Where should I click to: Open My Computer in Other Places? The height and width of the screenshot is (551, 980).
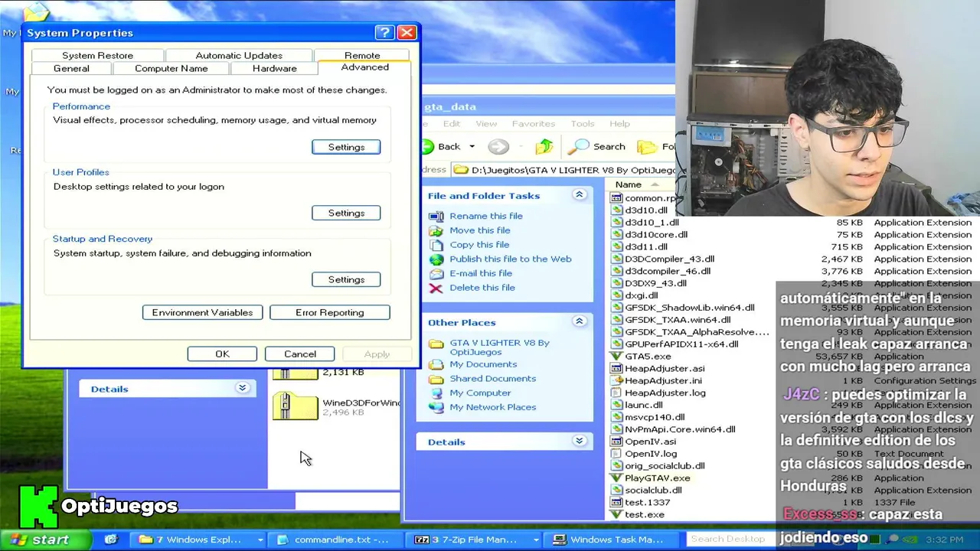click(x=480, y=393)
